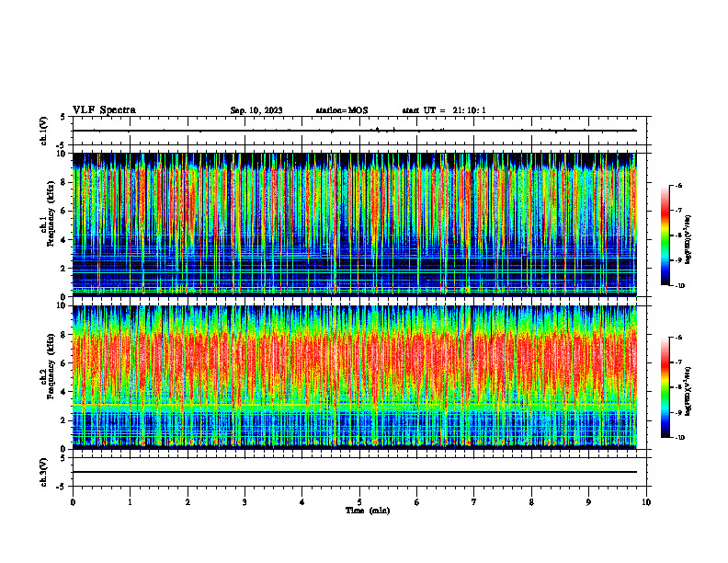Screen dimensions: 728x563
Task: Click the "8" tick on ch.1 frequency axis
Action: [x=64, y=182]
